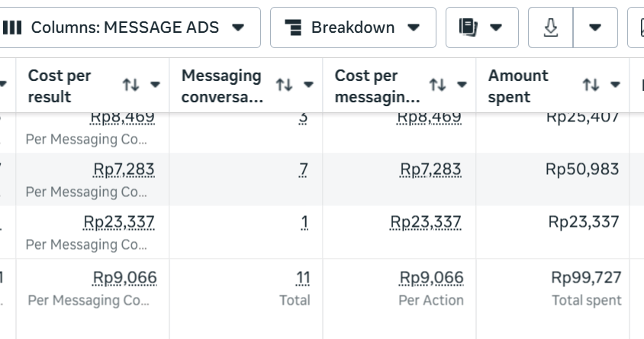Click the Rp50,983 amount spent cell
Viewport: 644px width, 339px height.
click(581, 169)
